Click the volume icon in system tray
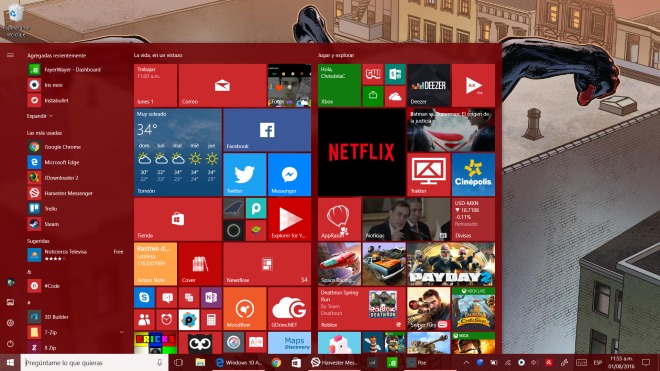 click(534, 363)
